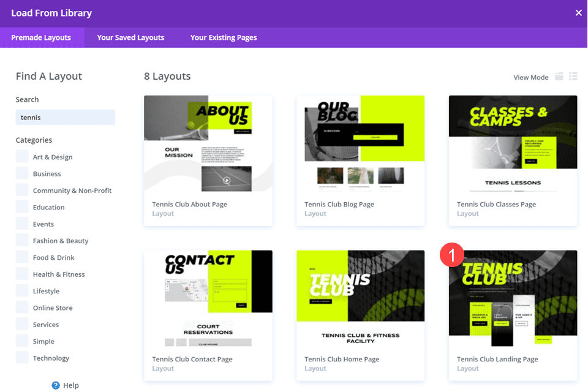Switch to grid view mode
Image resolution: width=588 pixels, height=392 pixels.
pos(559,76)
